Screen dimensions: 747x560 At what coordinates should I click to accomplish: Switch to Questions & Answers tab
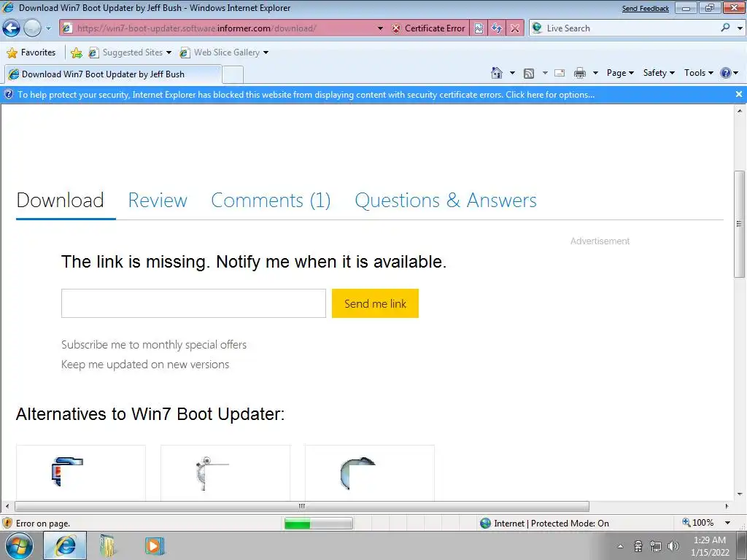click(446, 200)
